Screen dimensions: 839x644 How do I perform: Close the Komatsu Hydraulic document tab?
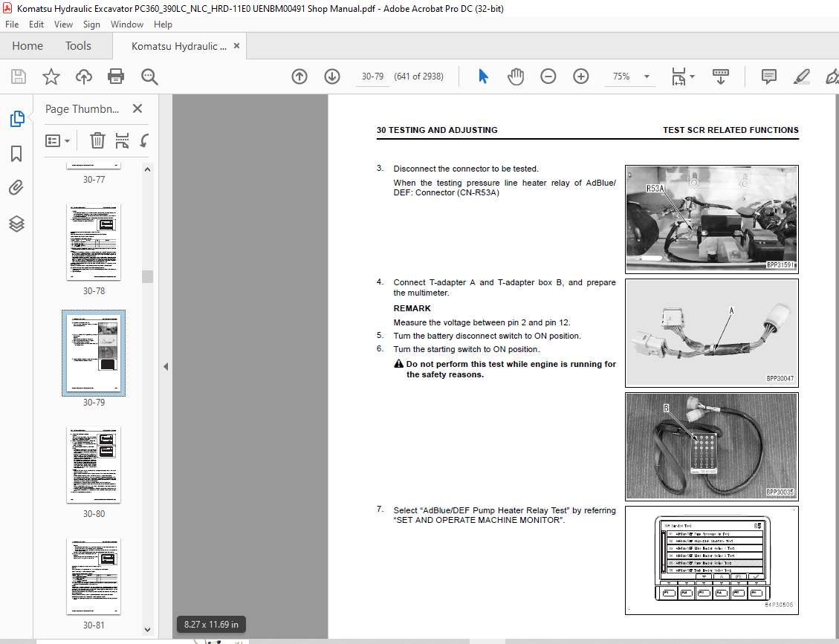click(236, 46)
